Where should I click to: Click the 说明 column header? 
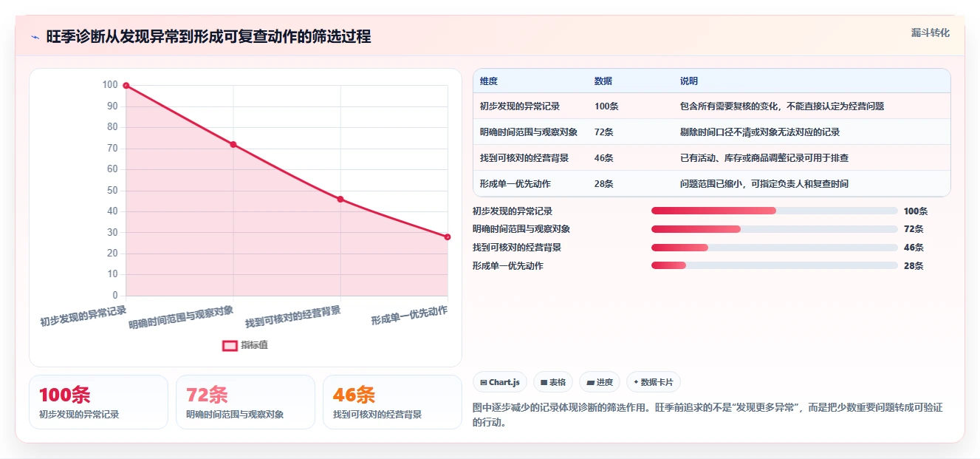[689, 81]
